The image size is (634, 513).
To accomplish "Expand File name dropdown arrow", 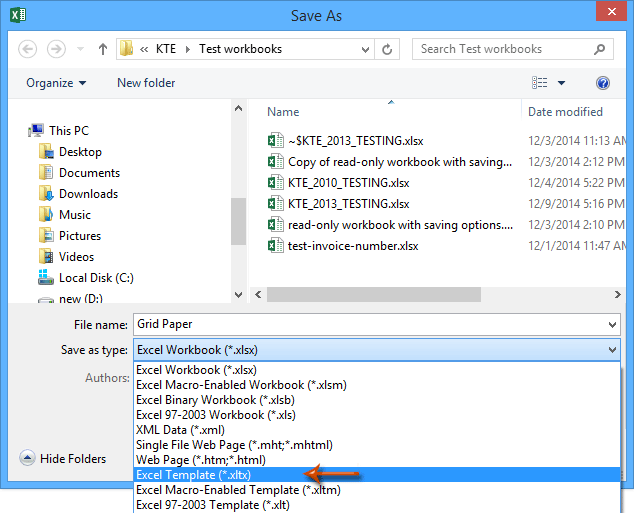I will [x=612, y=325].
